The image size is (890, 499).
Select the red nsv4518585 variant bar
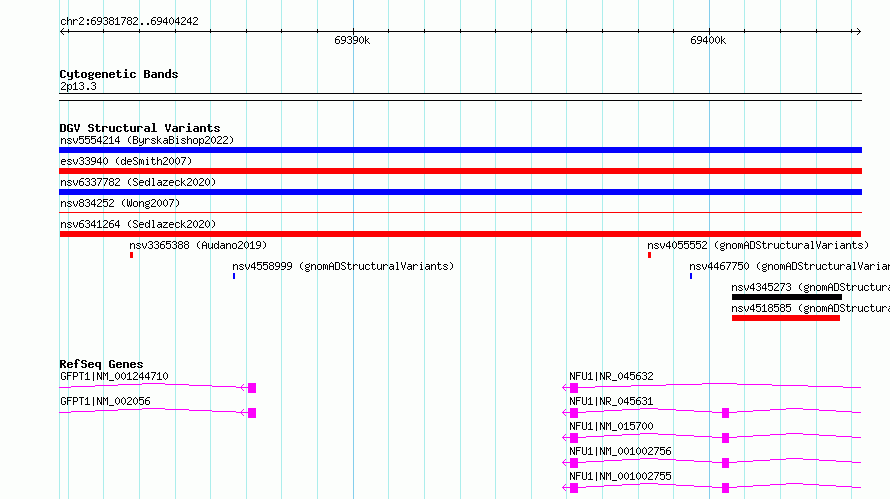coord(786,318)
